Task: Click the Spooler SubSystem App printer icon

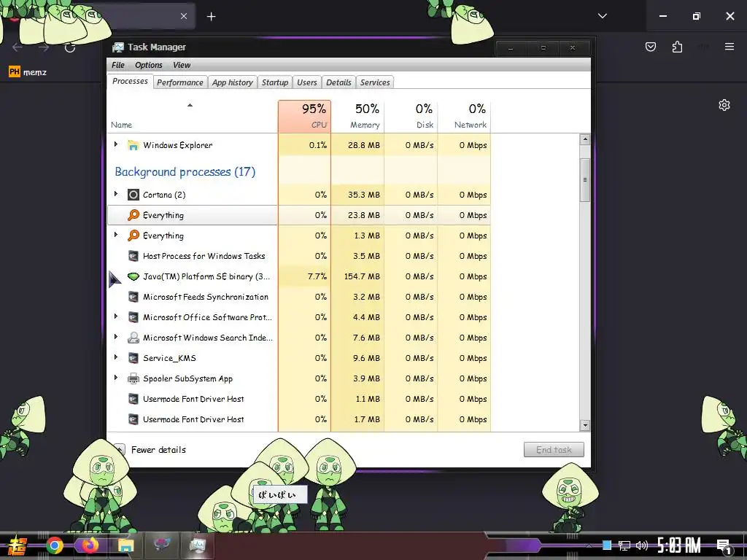Action: coord(133,379)
